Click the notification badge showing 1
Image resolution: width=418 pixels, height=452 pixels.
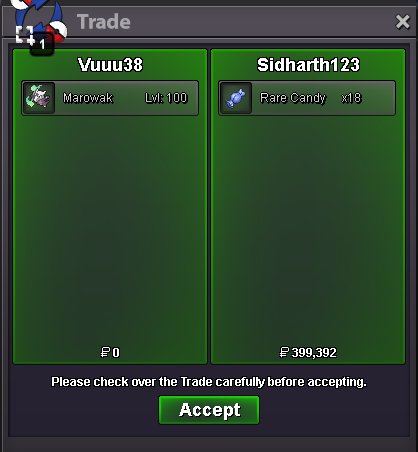(42, 44)
